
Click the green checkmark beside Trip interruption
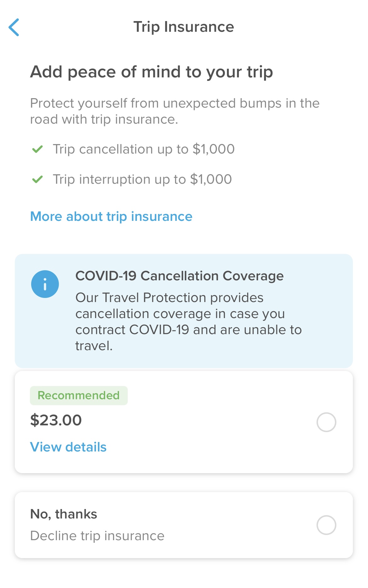[37, 179]
